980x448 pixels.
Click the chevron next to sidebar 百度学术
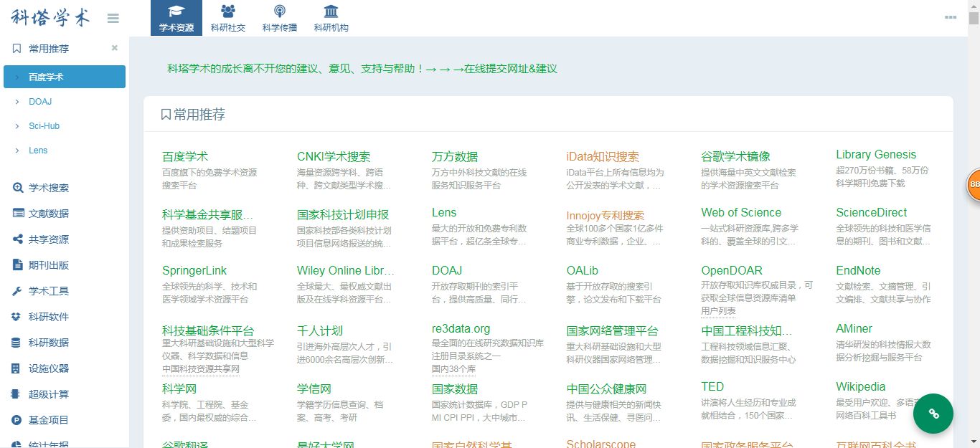click(x=17, y=77)
